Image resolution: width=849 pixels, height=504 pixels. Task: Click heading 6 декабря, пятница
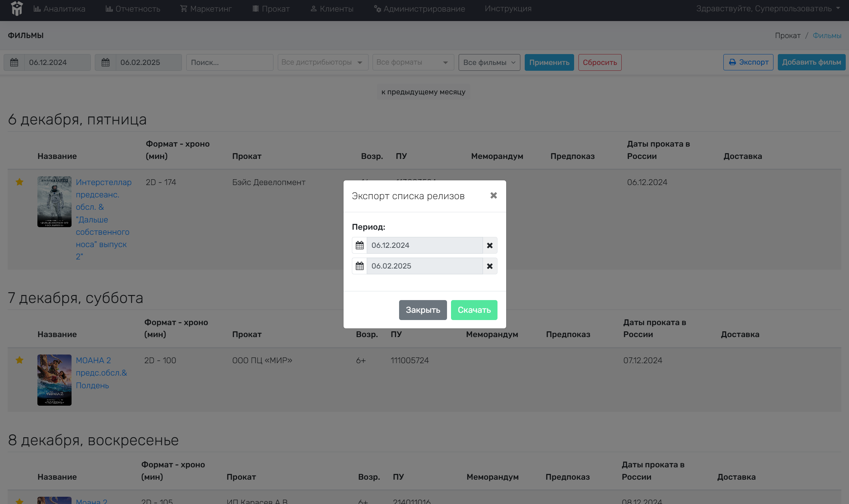77,119
